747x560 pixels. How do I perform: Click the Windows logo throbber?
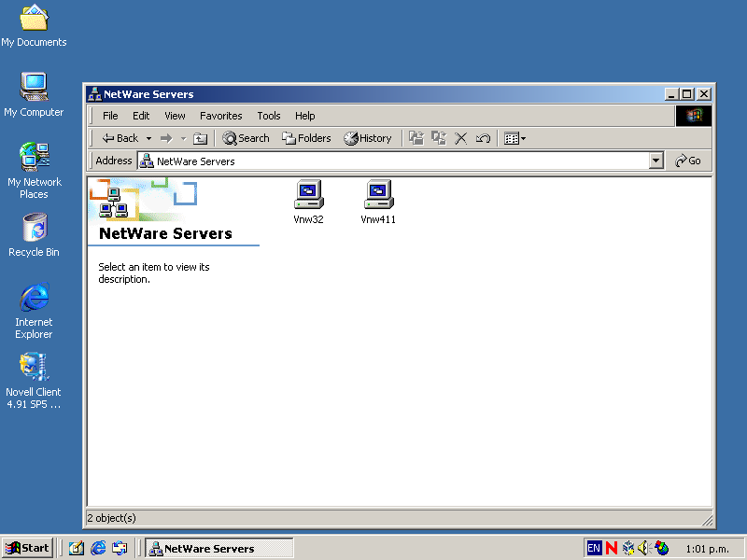tap(694, 116)
